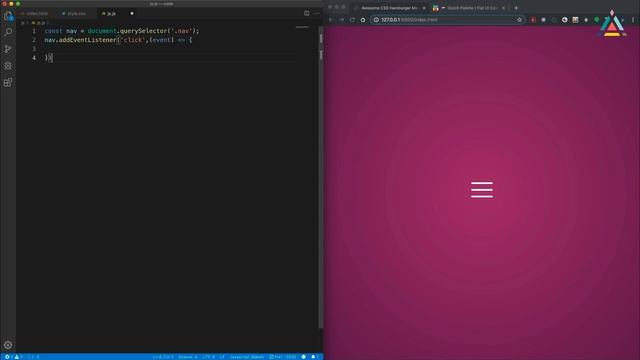Close the Dutch Palette browser tab
This screenshot has width=640, height=360.
(x=503, y=8)
